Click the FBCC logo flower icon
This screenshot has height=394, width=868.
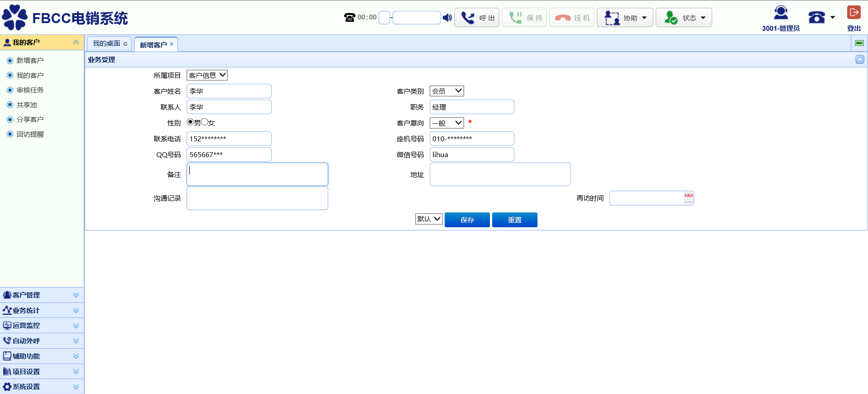15,17
